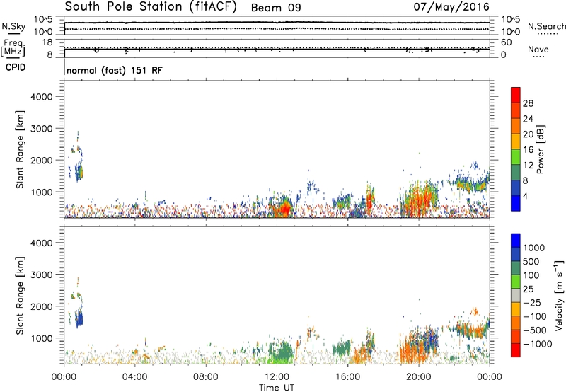Click the "Slant Range [km]" label of power panel
The image size is (566, 392).
[x=20, y=149]
